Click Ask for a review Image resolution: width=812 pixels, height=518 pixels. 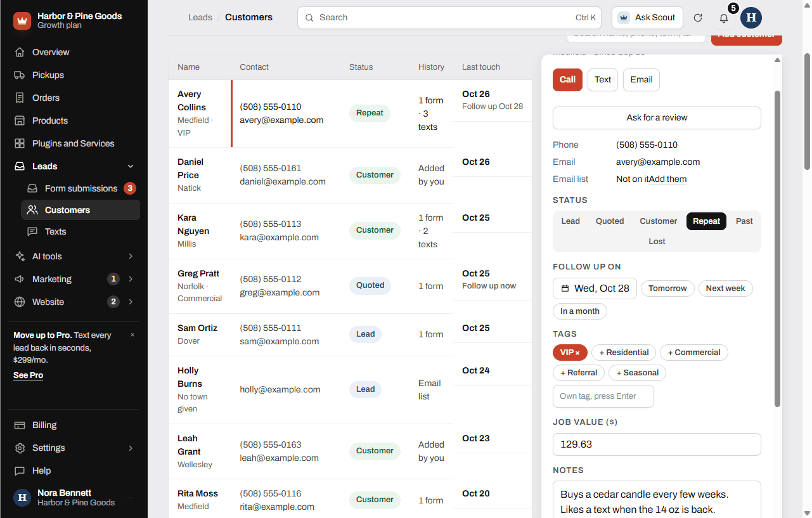point(657,118)
